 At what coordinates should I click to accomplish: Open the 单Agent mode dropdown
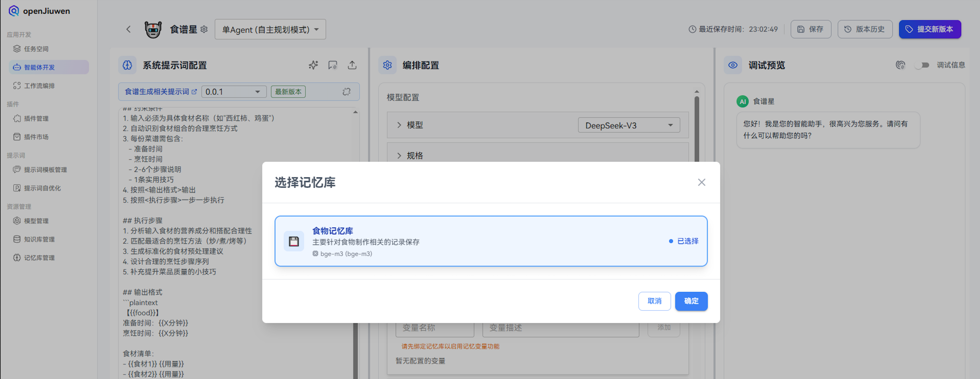click(270, 29)
